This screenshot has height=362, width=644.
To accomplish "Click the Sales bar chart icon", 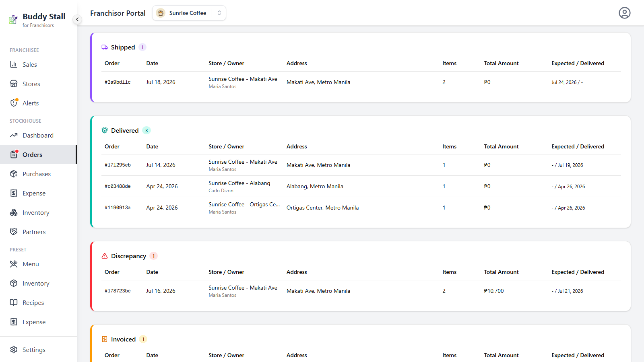I will (14, 64).
